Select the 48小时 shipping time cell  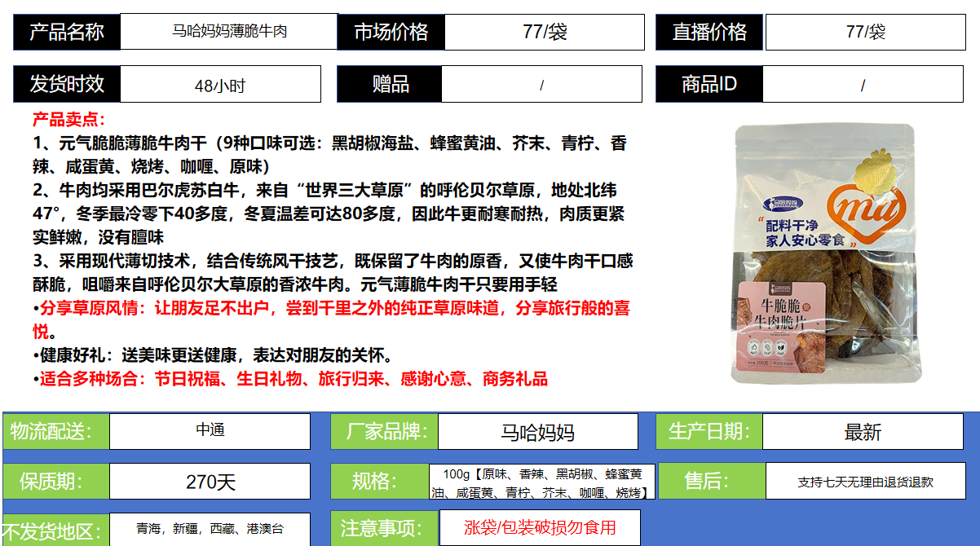click(220, 85)
